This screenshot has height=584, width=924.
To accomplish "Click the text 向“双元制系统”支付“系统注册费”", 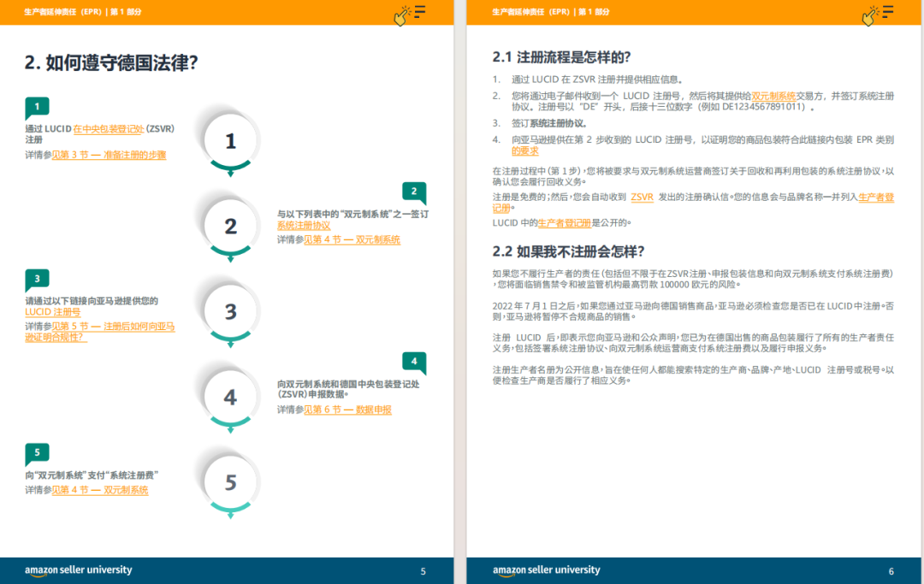I will (x=92, y=475).
